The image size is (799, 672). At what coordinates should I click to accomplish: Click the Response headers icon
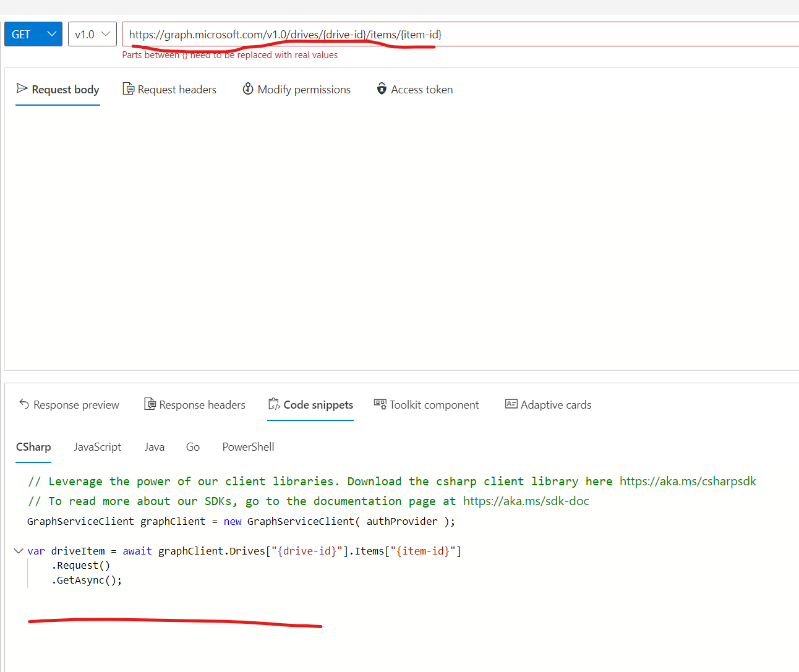pyautogui.click(x=150, y=404)
